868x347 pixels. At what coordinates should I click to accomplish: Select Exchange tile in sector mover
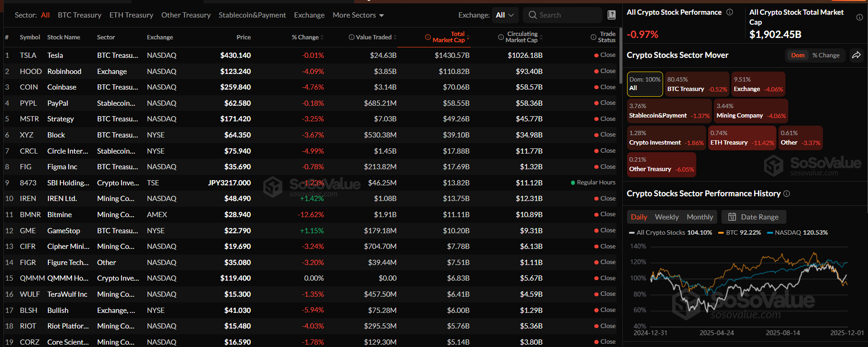coord(758,84)
